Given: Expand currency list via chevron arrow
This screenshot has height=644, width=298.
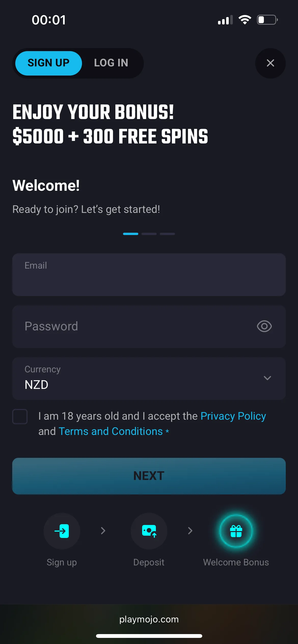Looking at the screenshot, I should coord(267,378).
